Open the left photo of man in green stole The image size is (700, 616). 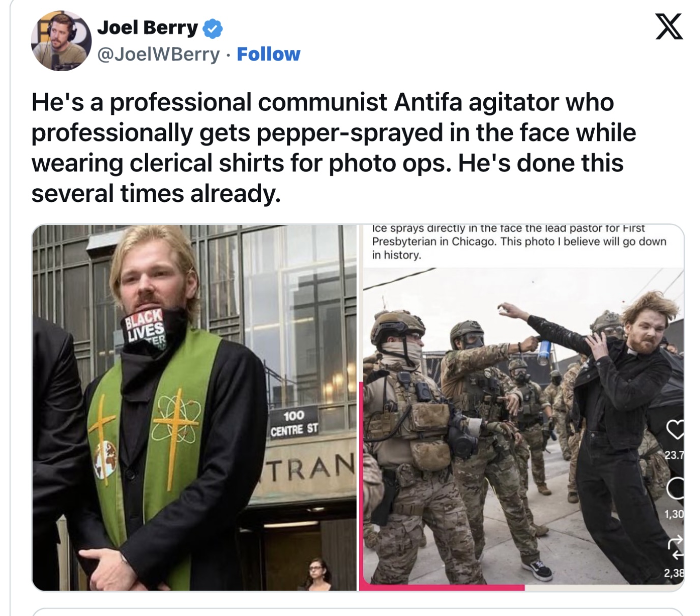click(194, 407)
